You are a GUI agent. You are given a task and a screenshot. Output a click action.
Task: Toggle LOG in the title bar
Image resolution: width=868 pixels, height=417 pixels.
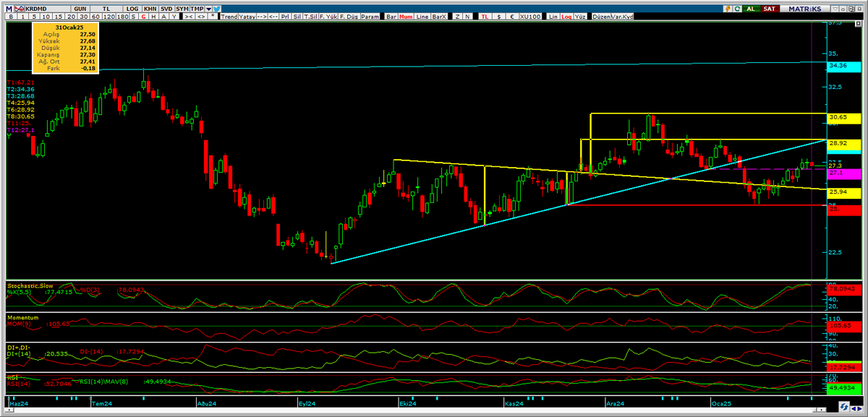pyautogui.click(x=132, y=9)
